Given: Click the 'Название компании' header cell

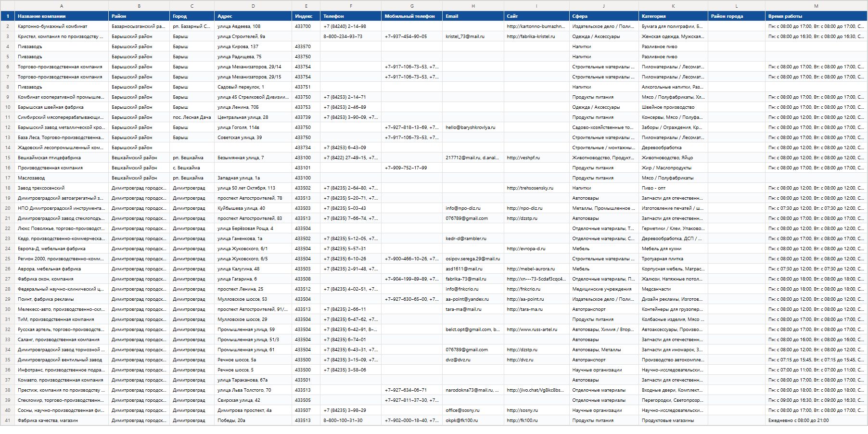Looking at the screenshot, I should (62, 16).
